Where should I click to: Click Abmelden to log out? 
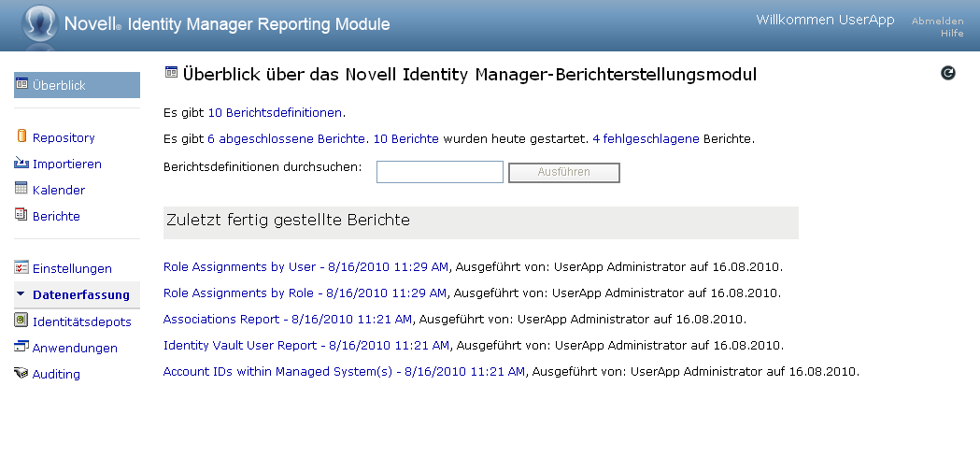937,21
